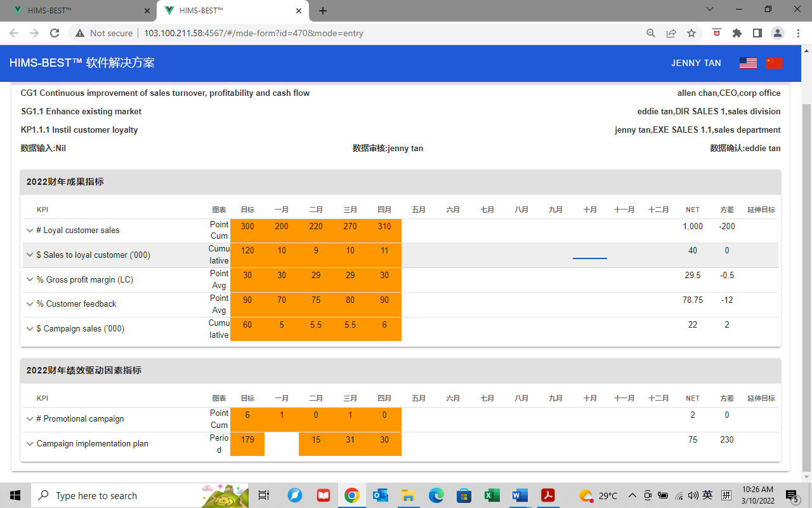The image size is (812, 508).
Task: Open a new browser tab
Action: click(x=323, y=11)
